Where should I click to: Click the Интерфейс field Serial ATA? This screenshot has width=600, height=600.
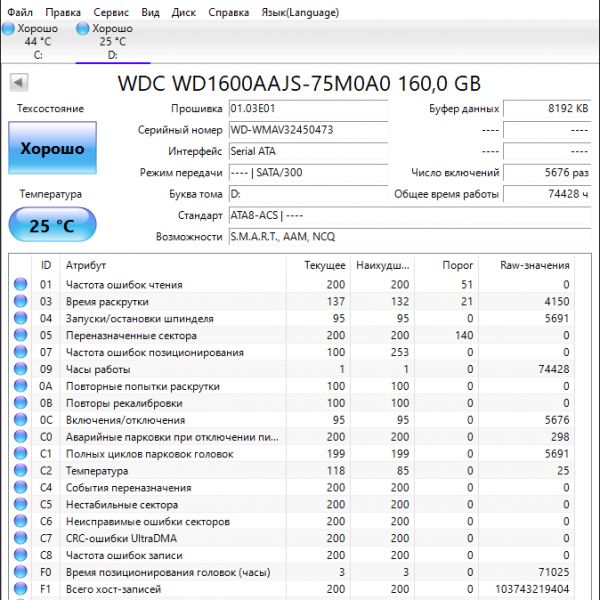click(x=308, y=152)
